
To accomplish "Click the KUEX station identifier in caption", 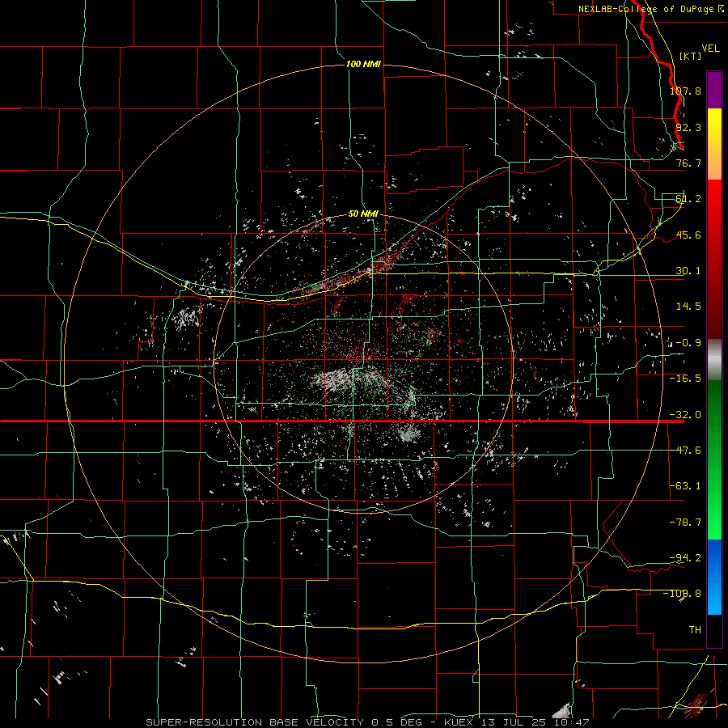I will (x=459, y=722).
